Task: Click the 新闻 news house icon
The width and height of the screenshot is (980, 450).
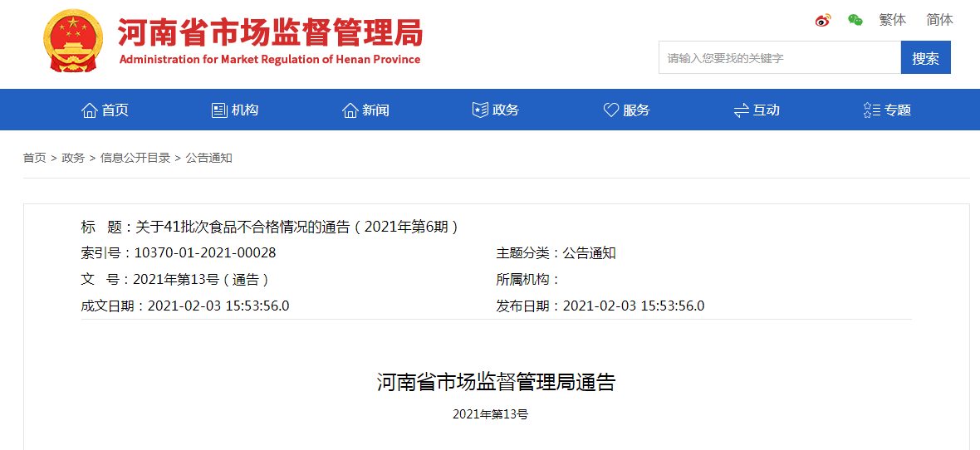Action: 350,110
